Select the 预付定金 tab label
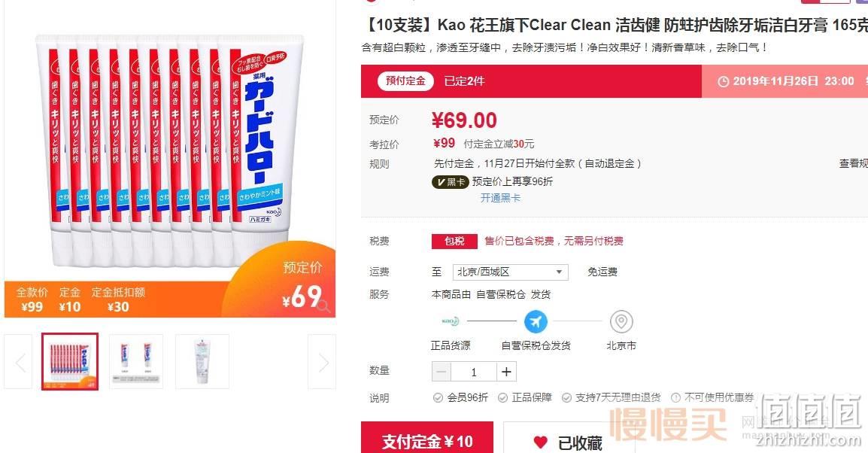 point(405,81)
